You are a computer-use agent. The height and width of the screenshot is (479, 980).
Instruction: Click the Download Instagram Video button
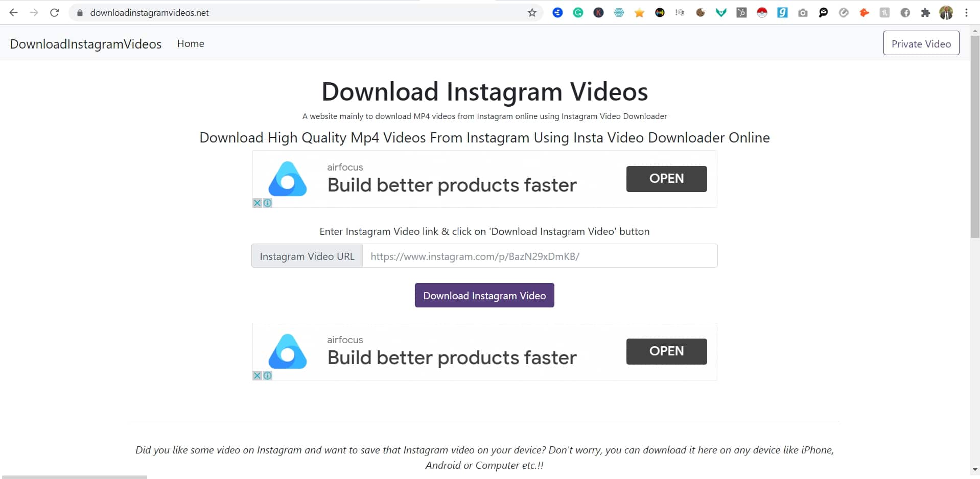pyautogui.click(x=484, y=295)
